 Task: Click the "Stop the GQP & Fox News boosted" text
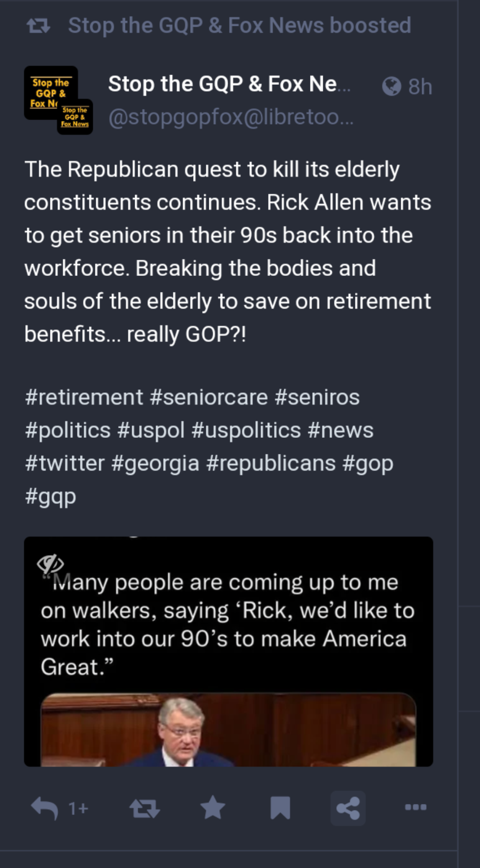pos(239,26)
